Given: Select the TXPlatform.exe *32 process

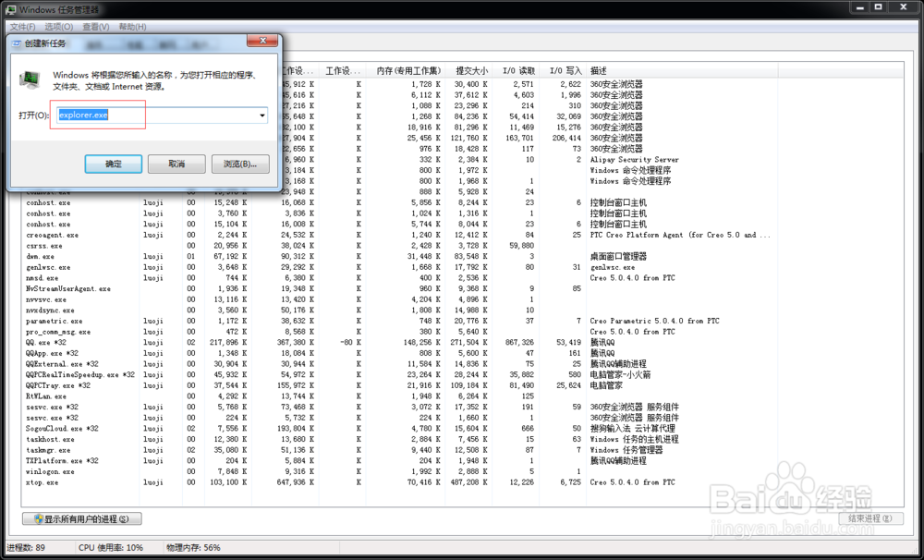Looking at the screenshot, I should (x=62, y=461).
